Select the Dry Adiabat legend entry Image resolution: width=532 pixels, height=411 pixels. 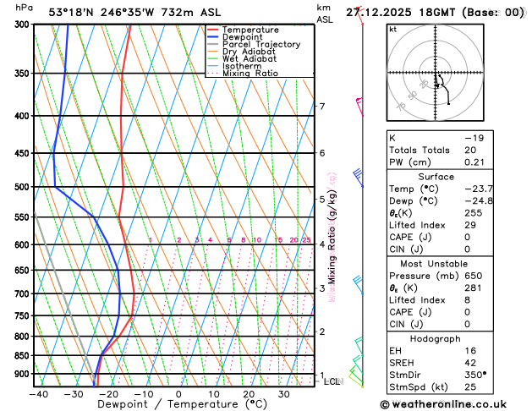[x=241, y=52]
